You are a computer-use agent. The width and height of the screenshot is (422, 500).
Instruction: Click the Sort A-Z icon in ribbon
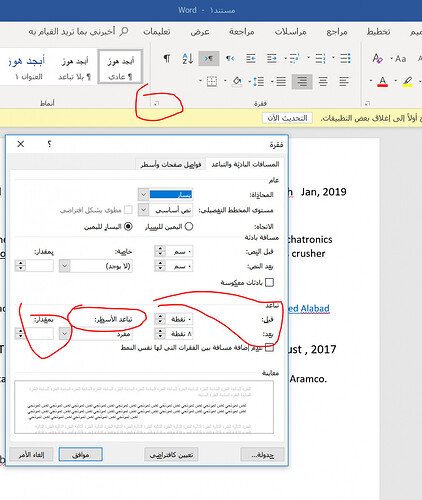pos(188,59)
